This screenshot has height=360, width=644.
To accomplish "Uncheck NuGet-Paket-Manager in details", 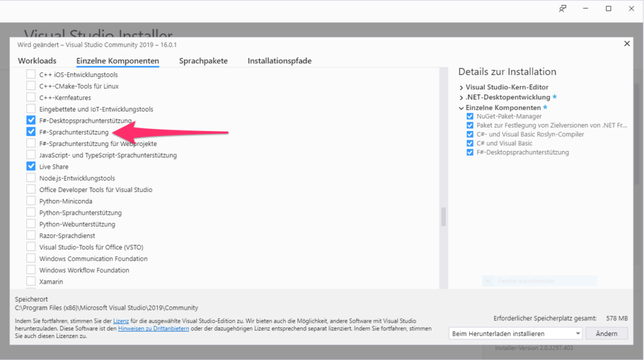I will click(470, 116).
